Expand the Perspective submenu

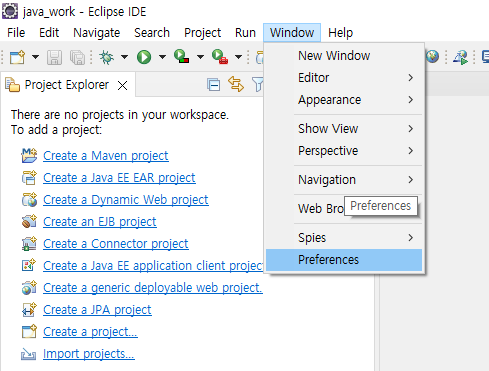click(x=344, y=151)
